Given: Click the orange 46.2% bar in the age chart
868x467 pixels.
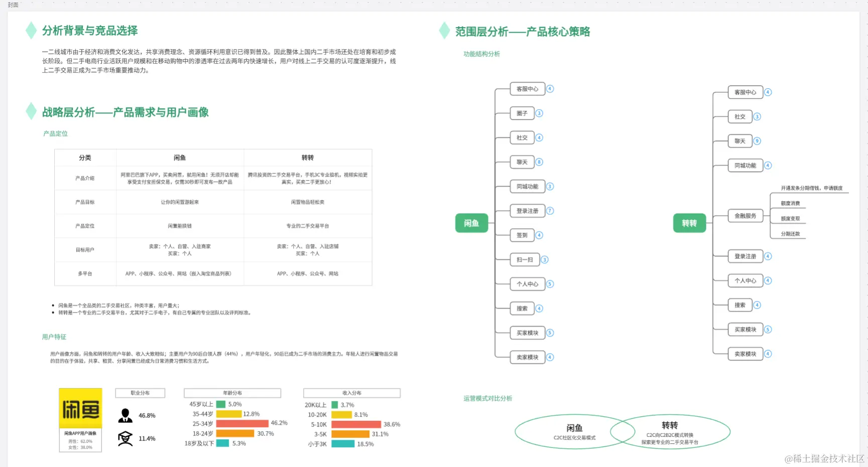Looking at the screenshot, I should coord(242,424).
